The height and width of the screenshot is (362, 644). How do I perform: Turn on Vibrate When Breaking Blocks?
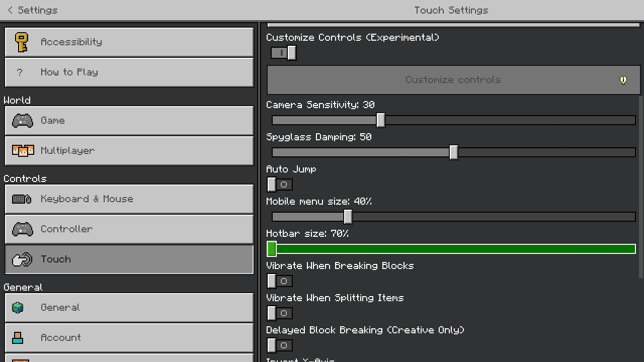click(280, 281)
